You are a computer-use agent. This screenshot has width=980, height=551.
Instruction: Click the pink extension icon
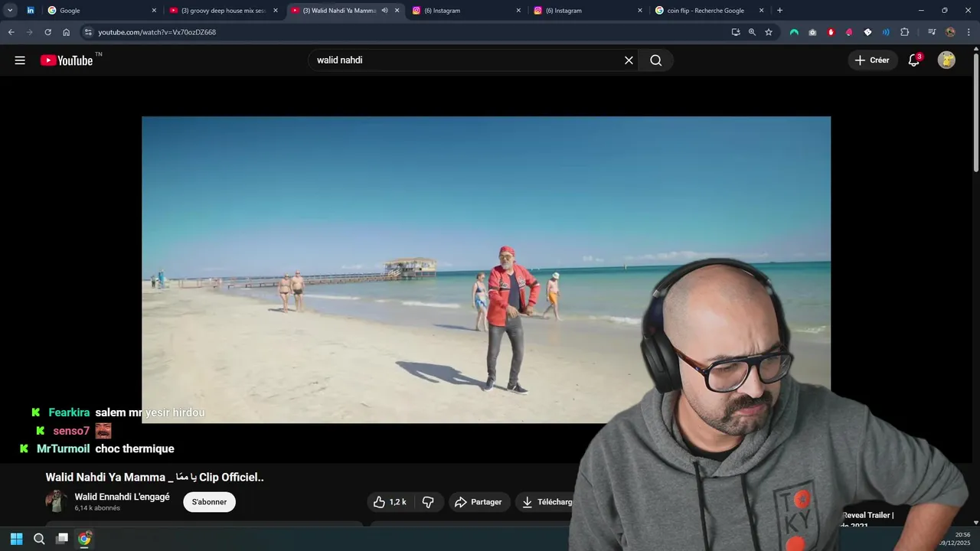[x=849, y=32]
